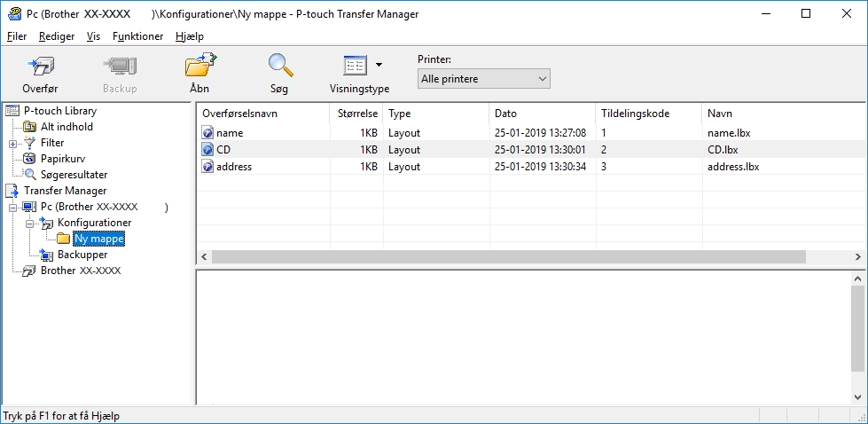Collapse the Pc (Brother XX-XXXX) node
The image size is (868, 424).
(12, 207)
